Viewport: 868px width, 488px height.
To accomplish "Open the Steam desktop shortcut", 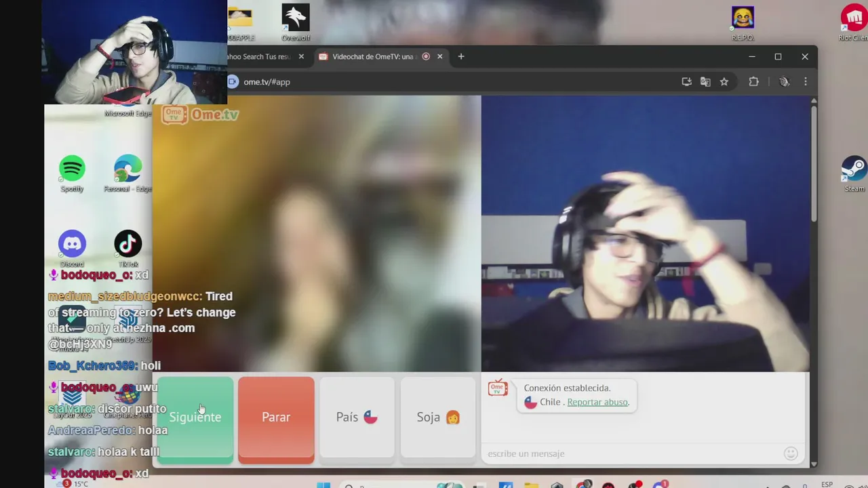I will click(x=854, y=170).
